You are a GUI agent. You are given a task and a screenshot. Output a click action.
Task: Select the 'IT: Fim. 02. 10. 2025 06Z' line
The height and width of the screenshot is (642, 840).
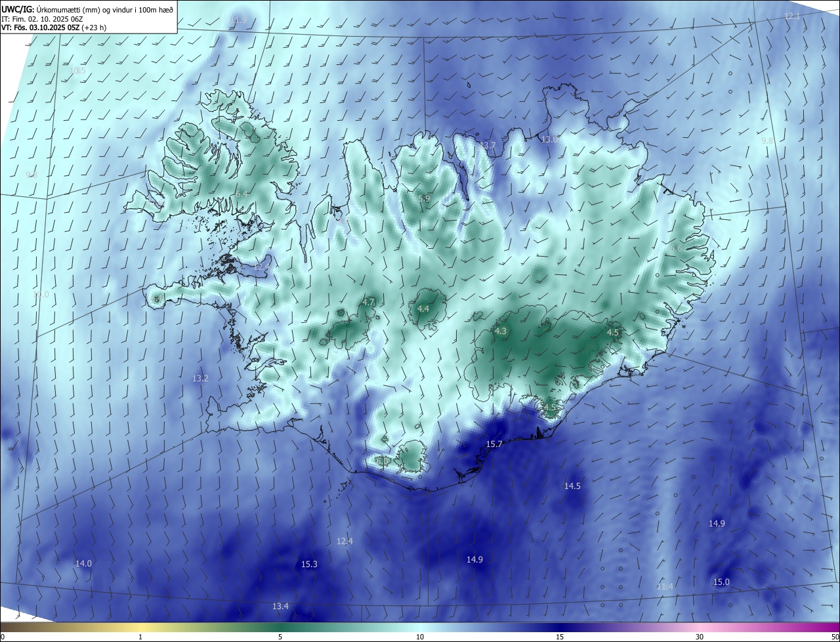pyautogui.click(x=42, y=19)
